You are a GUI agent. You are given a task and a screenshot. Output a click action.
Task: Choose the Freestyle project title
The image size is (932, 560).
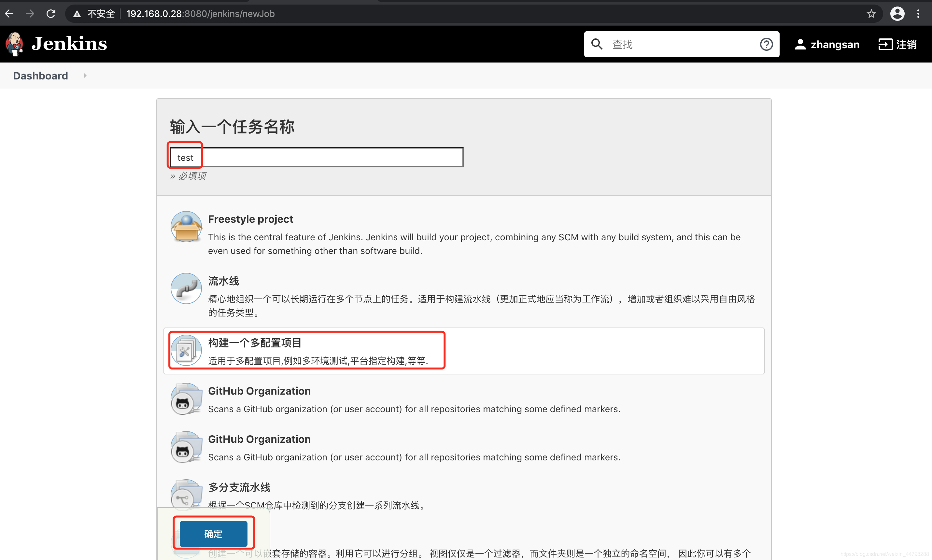click(x=250, y=219)
